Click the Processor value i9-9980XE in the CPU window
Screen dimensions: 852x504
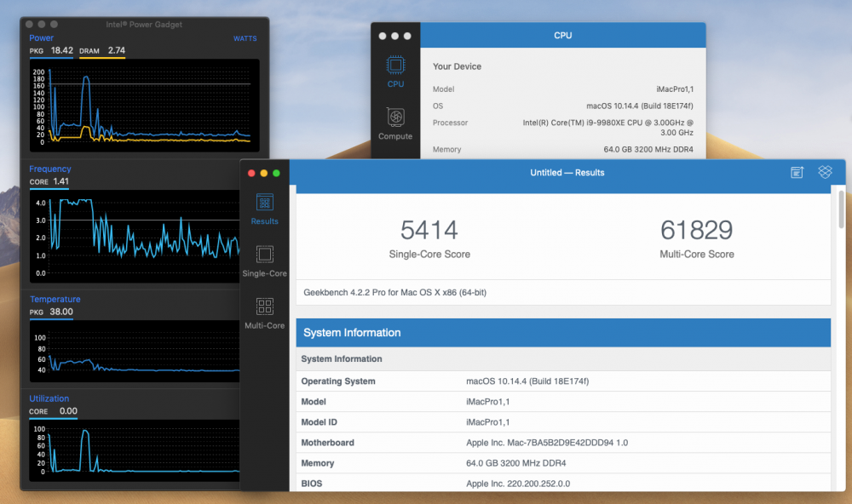point(608,128)
